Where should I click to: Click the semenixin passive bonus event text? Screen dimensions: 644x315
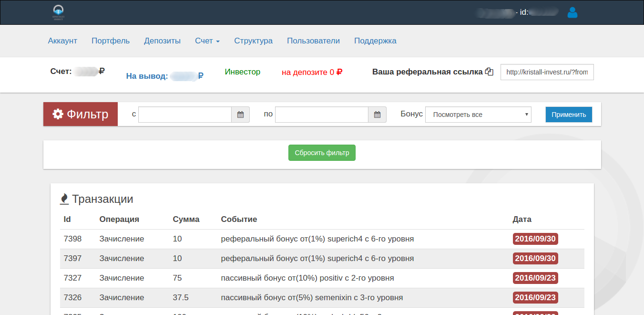[312, 298]
